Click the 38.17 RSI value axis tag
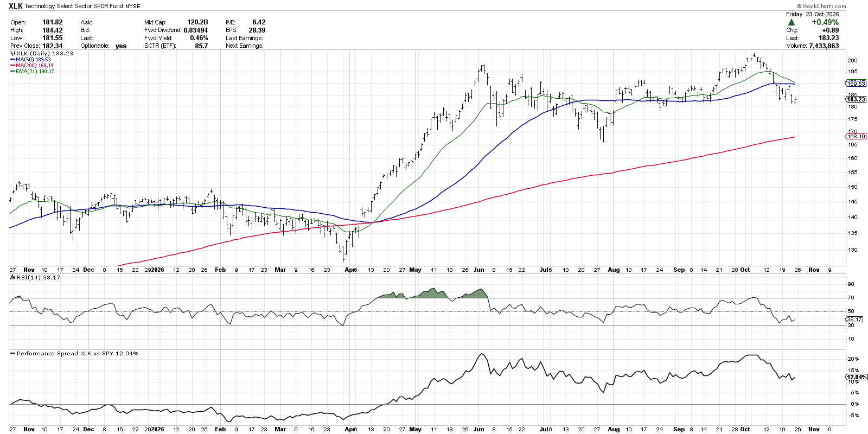868x434 pixels. [x=854, y=320]
